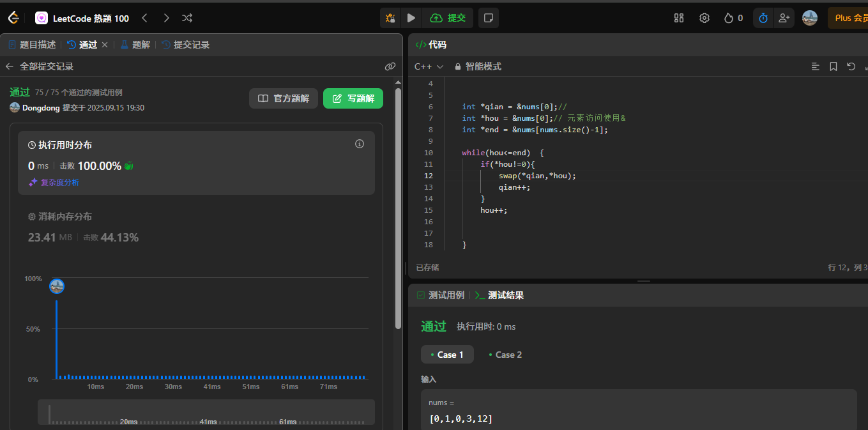Image resolution: width=868 pixels, height=430 pixels.
Task: Click the streak flame counter
Action: pos(733,18)
